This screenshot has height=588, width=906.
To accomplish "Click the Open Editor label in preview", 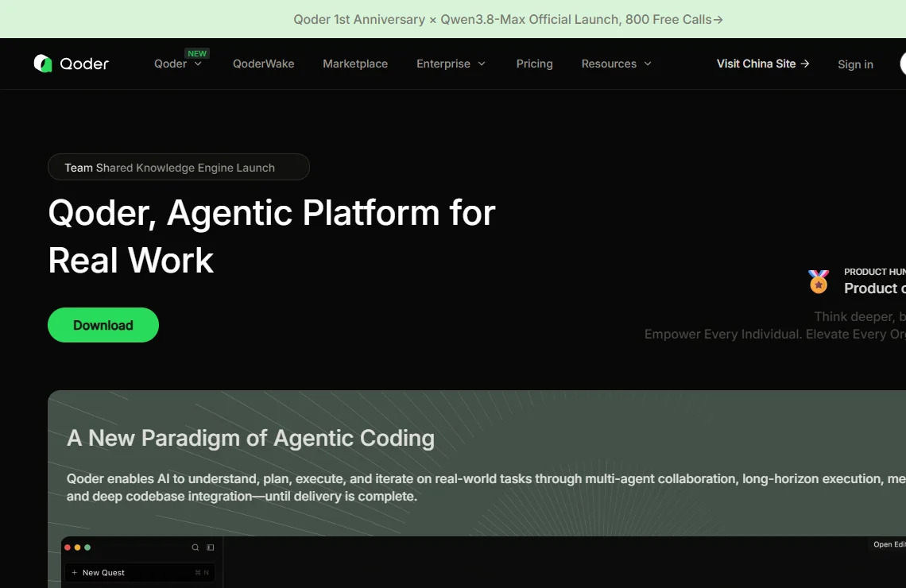I will click(889, 544).
